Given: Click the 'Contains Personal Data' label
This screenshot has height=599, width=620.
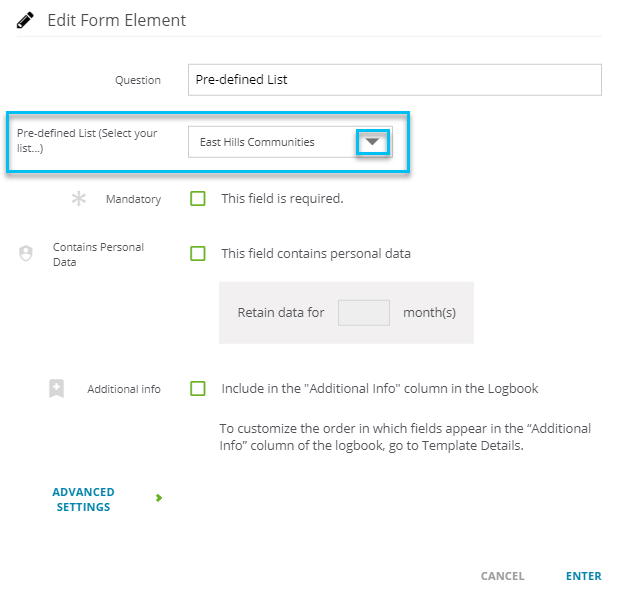Looking at the screenshot, I should [98, 255].
